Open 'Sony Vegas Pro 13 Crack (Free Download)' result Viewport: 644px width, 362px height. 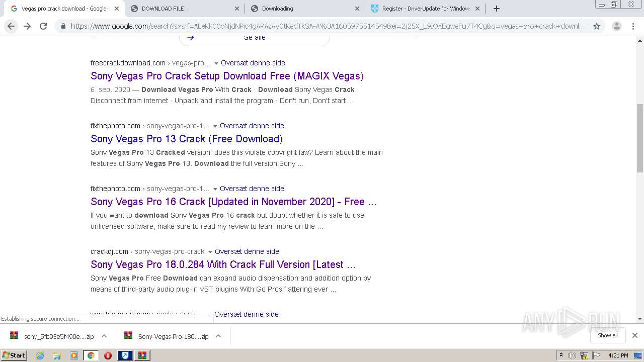pyautogui.click(x=187, y=139)
